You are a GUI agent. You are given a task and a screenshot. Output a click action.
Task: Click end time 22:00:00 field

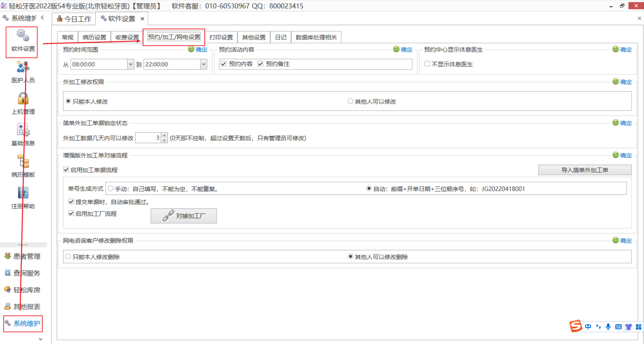172,64
